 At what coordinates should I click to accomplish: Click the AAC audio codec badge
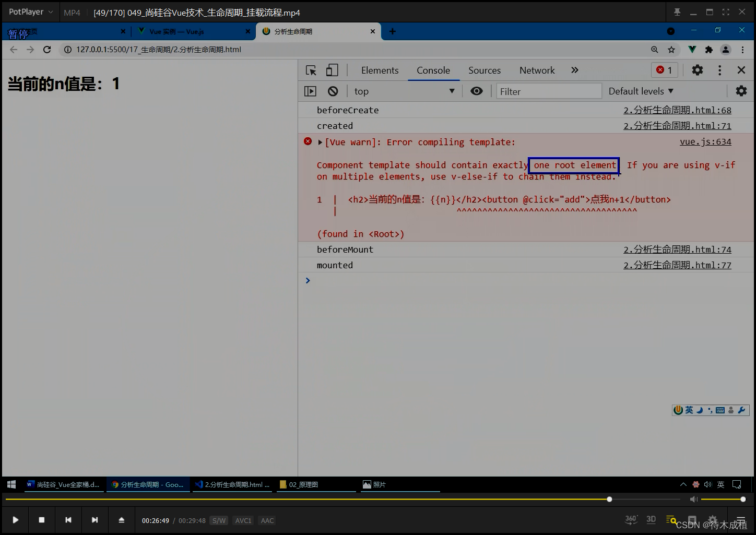coord(267,520)
